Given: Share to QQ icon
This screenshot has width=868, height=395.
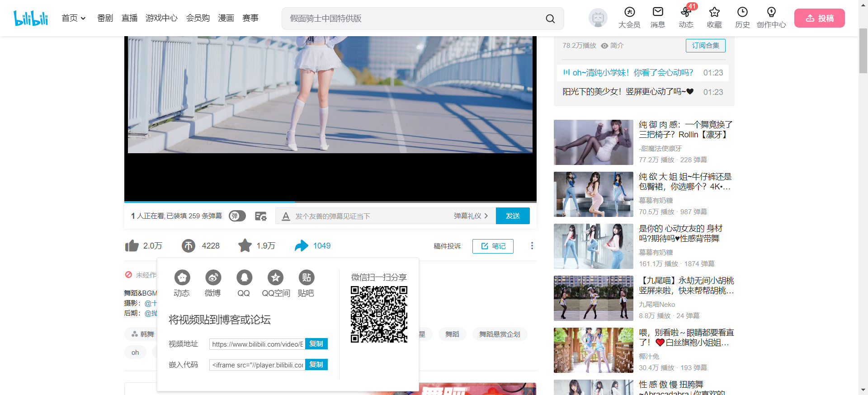Looking at the screenshot, I should 244,284.
